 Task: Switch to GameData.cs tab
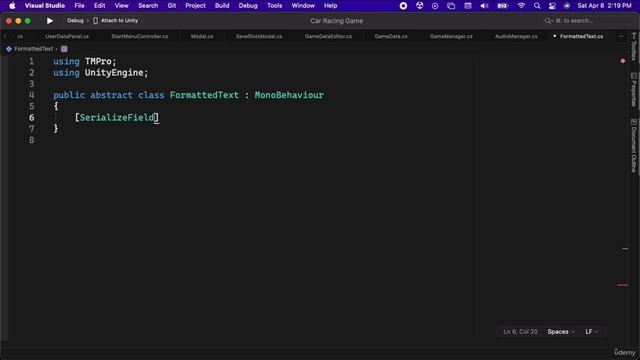(391, 36)
